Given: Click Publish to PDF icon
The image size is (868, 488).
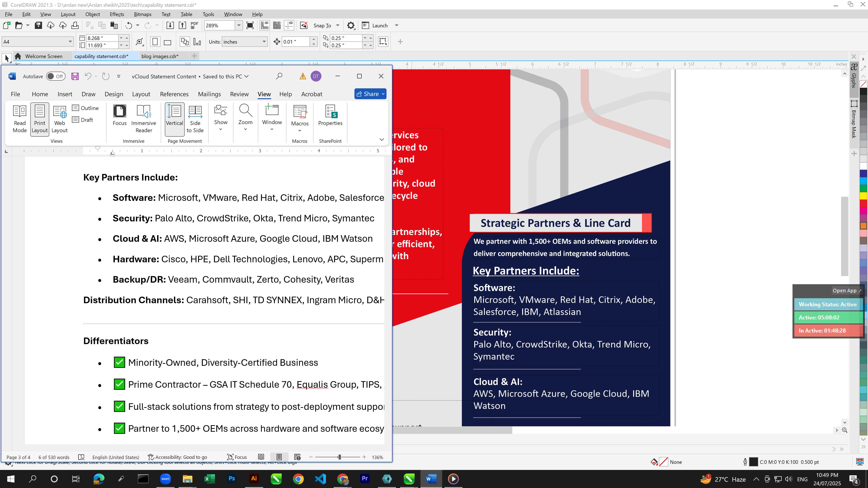Looking at the screenshot, I should click(x=194, y=25).
